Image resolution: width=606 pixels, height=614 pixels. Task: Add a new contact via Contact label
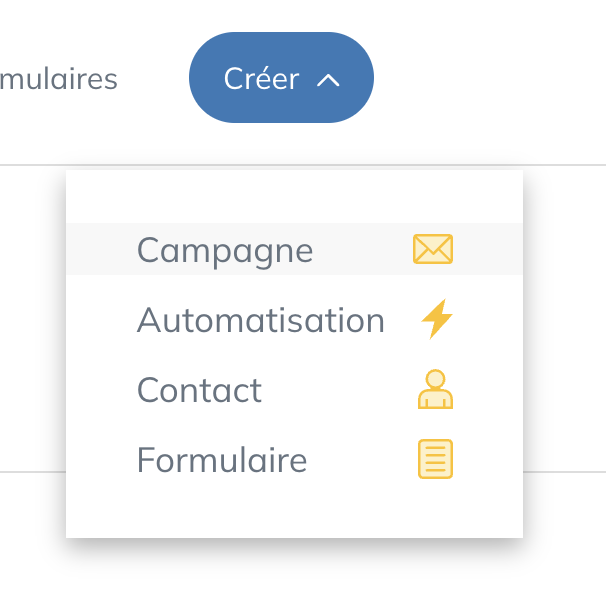click(x=199, y=390)
